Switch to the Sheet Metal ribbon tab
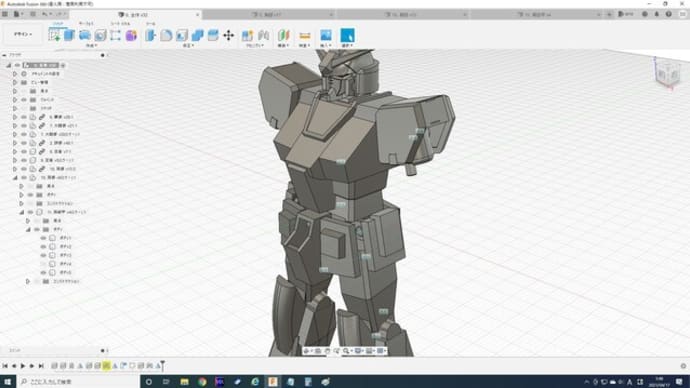The width and height of the screenshot is (690, 388). (x=120, y=23)
